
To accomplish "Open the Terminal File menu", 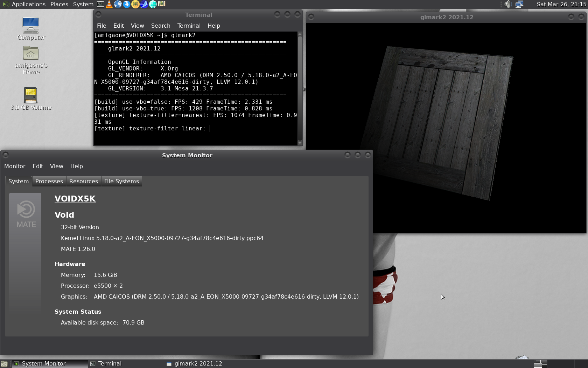I will (101, 26).
